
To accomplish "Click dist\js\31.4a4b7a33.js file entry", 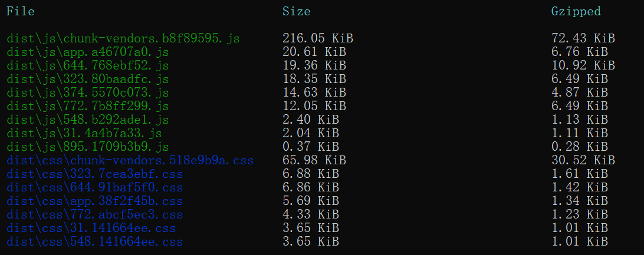I will (x=84, y=133).
